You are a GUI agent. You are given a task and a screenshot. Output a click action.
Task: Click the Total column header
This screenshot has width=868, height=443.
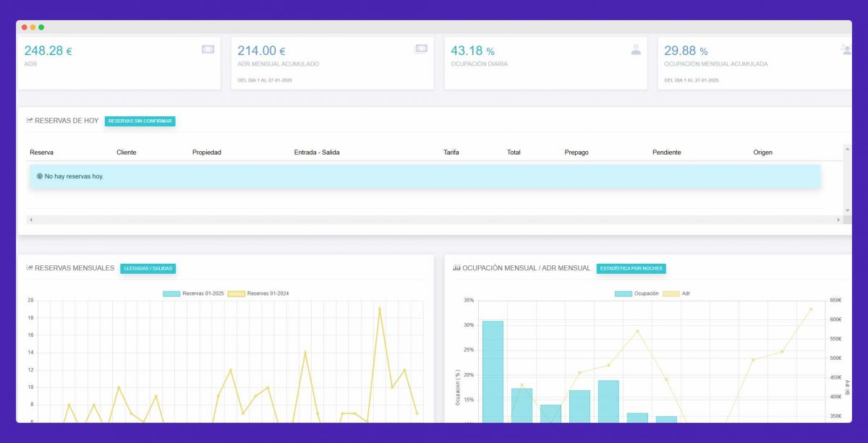coord(514,152)
